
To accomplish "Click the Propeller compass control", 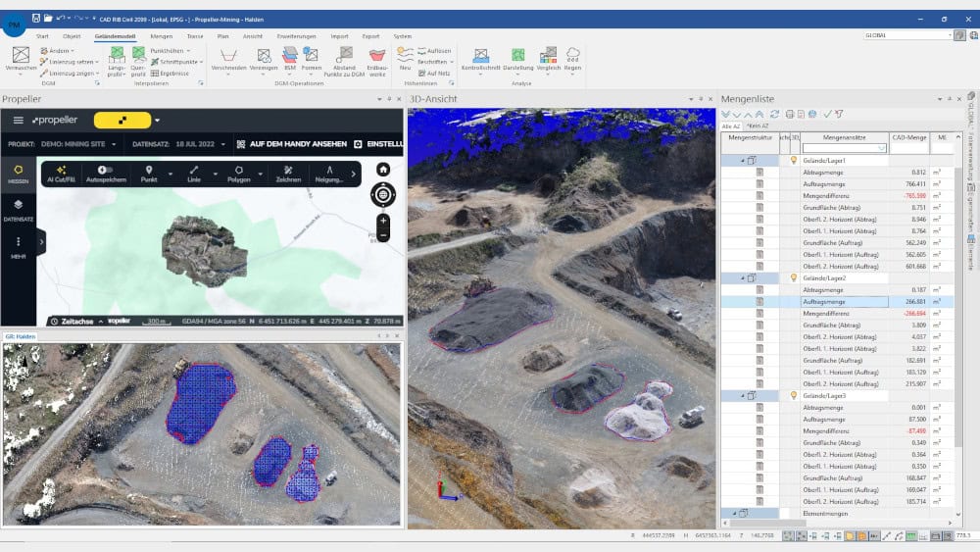I will 383,195.
